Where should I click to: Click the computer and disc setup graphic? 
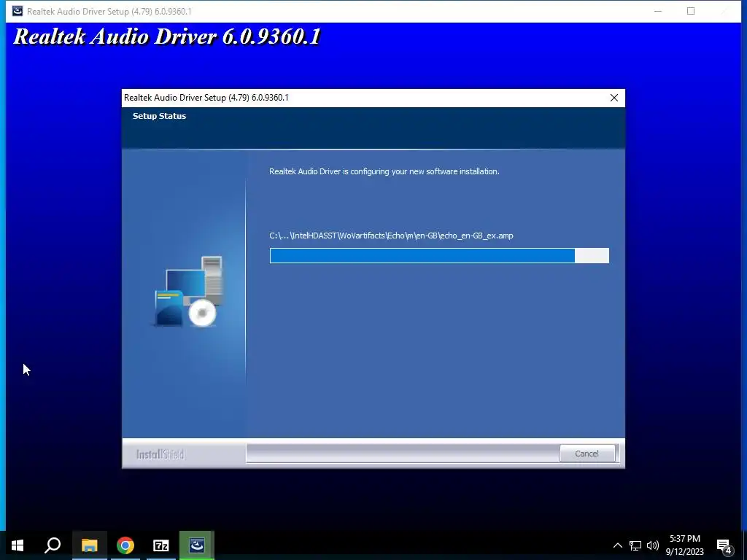point(189,292)
